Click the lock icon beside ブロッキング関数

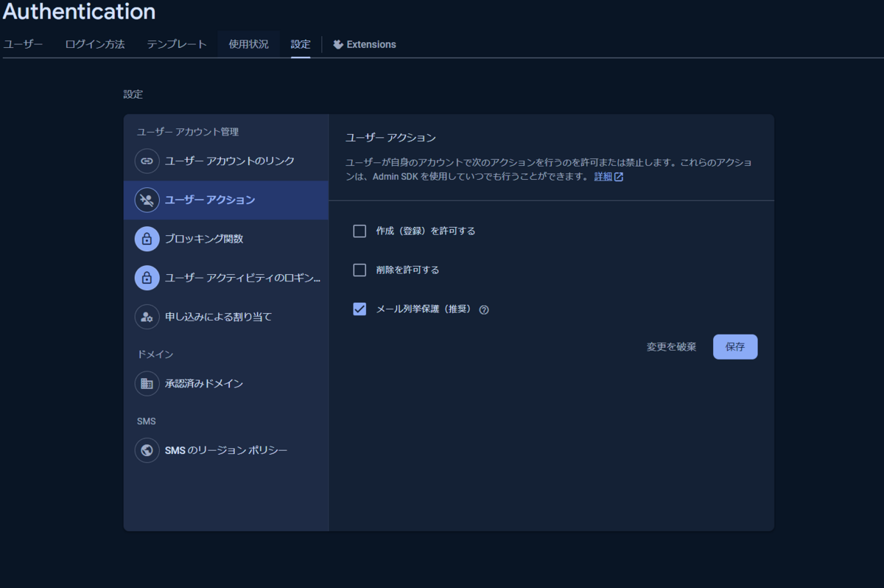click(147, 239)
